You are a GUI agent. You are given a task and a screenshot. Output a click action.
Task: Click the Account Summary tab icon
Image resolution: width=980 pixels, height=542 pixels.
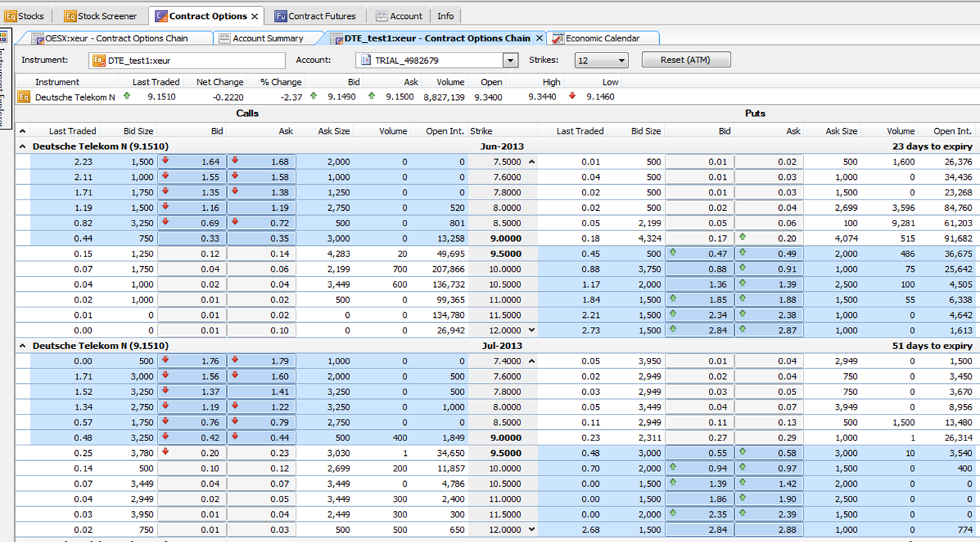[224, 39]
